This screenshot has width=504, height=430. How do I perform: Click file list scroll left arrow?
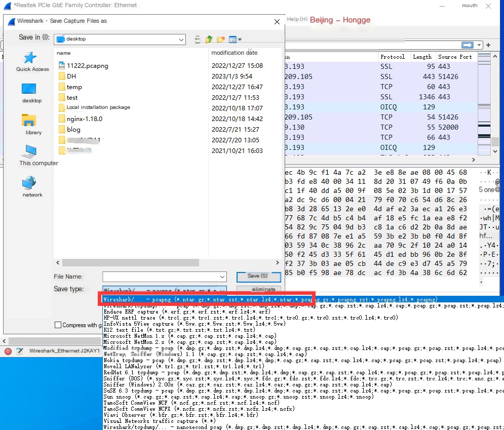point(58,262)
